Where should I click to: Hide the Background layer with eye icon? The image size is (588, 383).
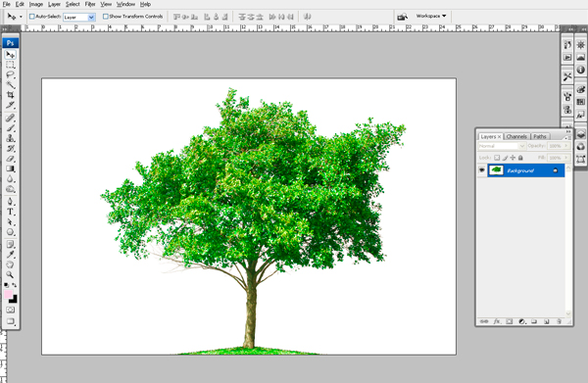[482, 170]
